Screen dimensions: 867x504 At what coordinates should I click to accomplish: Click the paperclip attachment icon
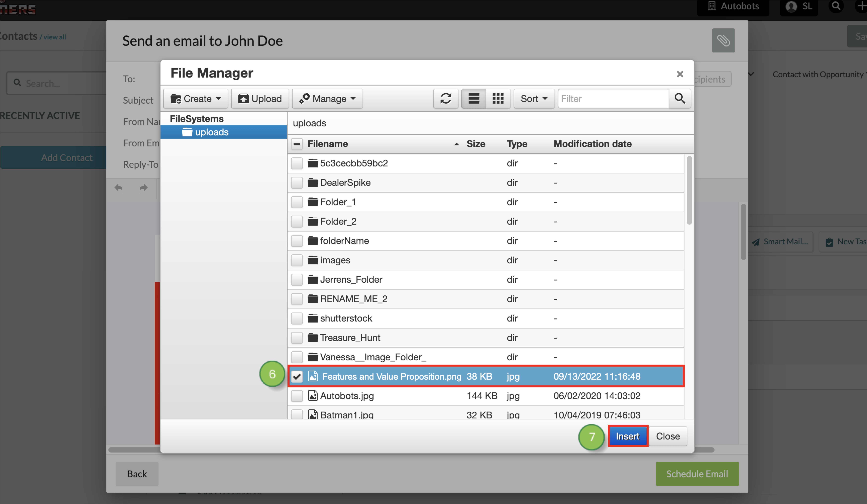[x=723, y=40]
